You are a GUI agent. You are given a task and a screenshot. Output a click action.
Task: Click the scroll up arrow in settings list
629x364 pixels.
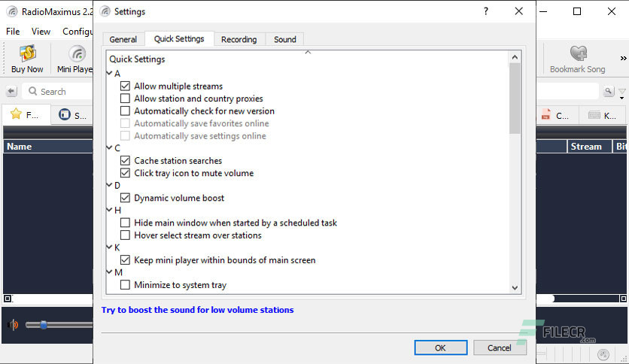(x=515, y=57)
